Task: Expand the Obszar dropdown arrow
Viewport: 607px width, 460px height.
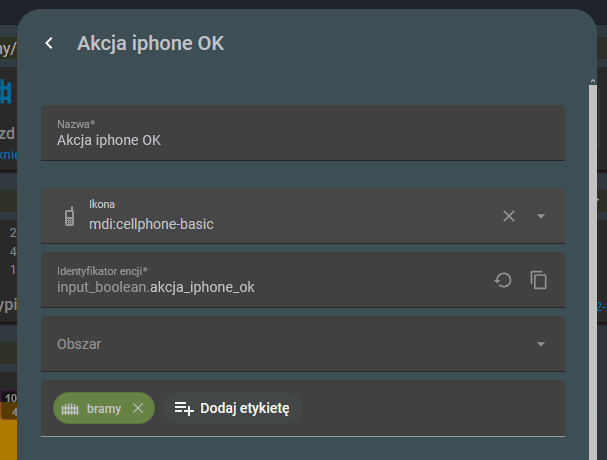Action: [541, 344]
